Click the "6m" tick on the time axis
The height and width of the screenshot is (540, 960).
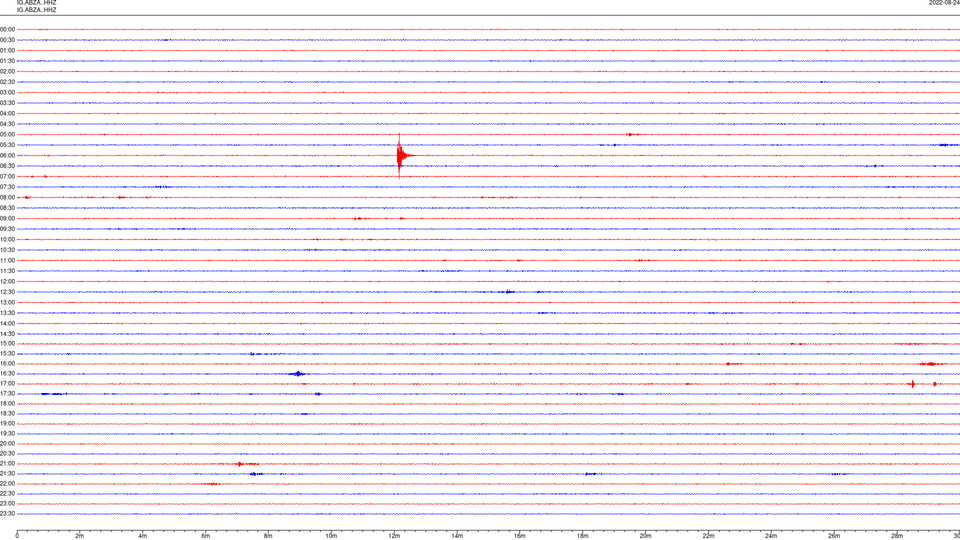205,536
